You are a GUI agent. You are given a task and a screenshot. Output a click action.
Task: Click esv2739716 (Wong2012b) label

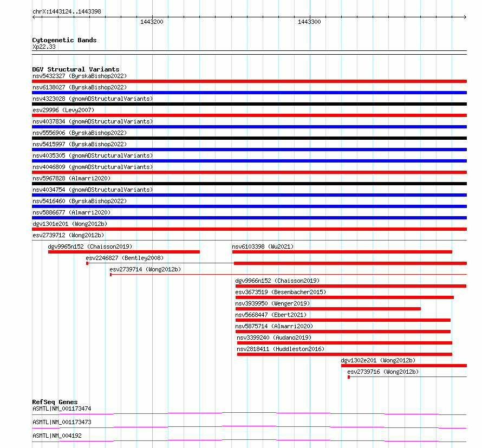pos(383,372)
